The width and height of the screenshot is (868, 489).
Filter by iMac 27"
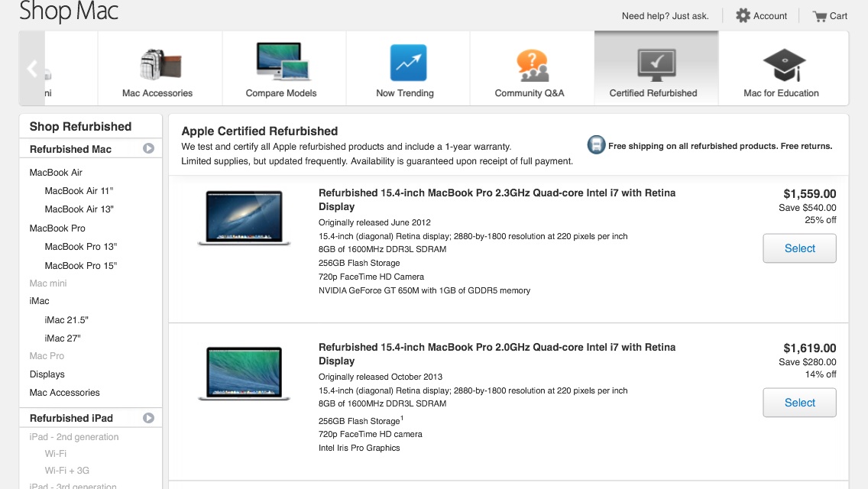pyautogui.click(x=63, y=338)
